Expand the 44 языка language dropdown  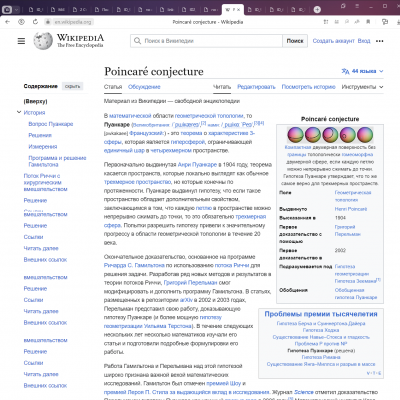point(363,71)
